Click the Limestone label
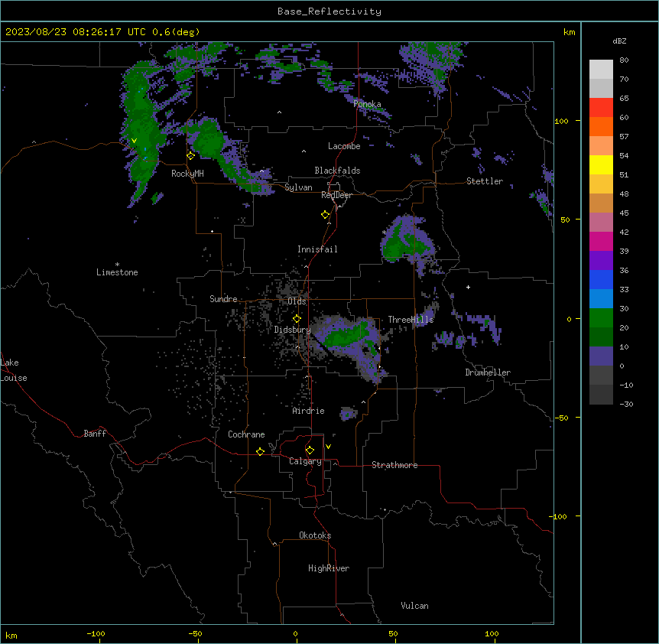Image resolution: width=659 pixels, height=644 pixels. [x=117, y=272]
